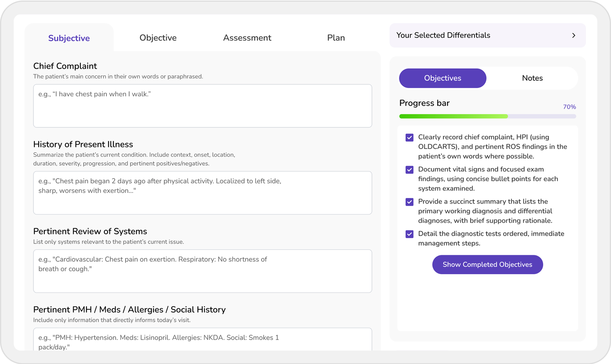Click the 70% progress value
The image size is (611, 364).
569,107
